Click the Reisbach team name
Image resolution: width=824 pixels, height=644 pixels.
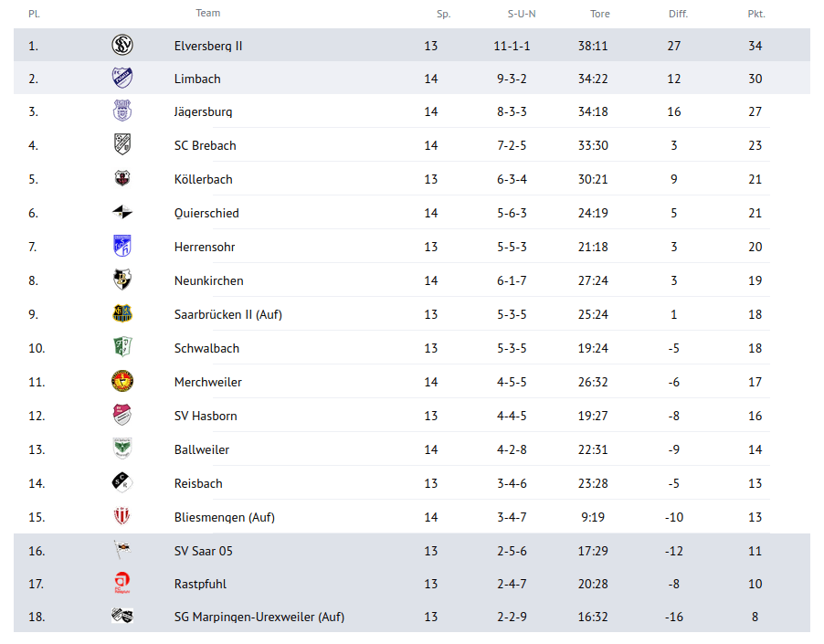[198, 483]
